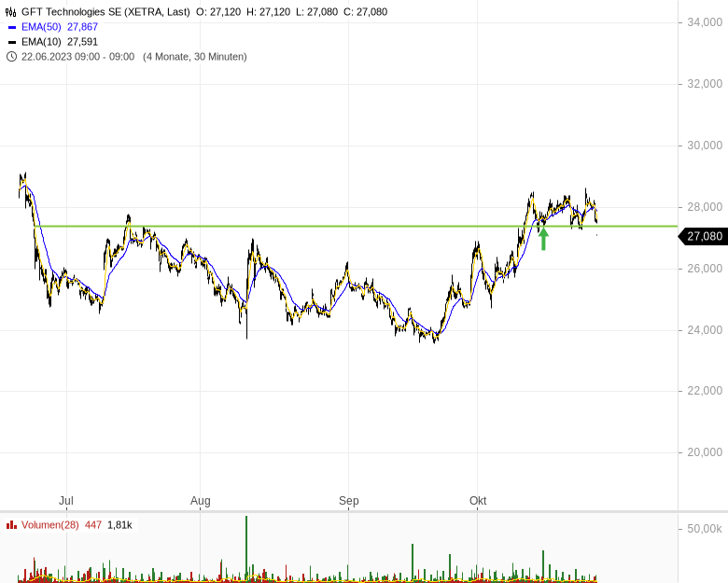This screenshot has height=583, width=728.
Task: Click the red volume bars icon
Action: 10,525
